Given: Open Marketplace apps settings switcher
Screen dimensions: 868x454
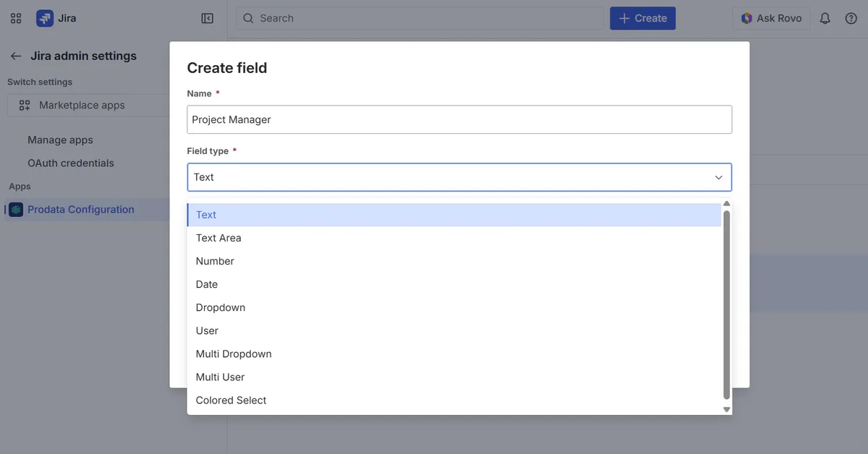Looking at the screenshot, I should point(90,105).
